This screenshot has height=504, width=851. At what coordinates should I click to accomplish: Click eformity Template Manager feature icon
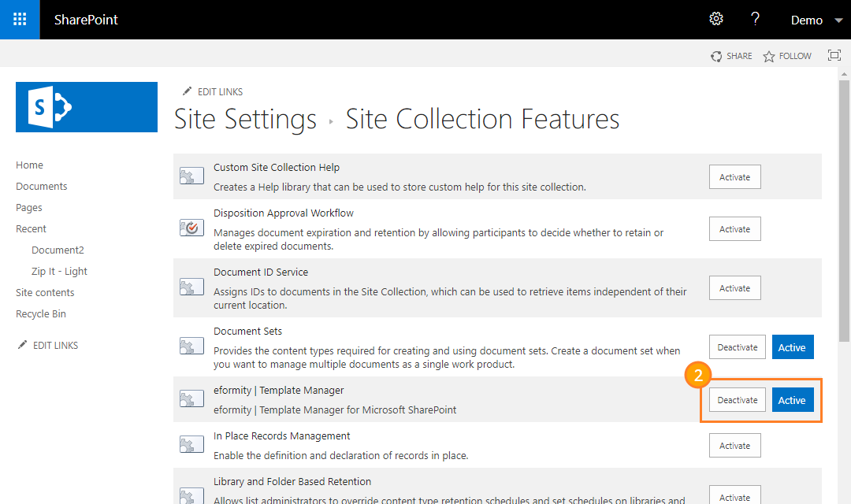[x=191, y=398]
